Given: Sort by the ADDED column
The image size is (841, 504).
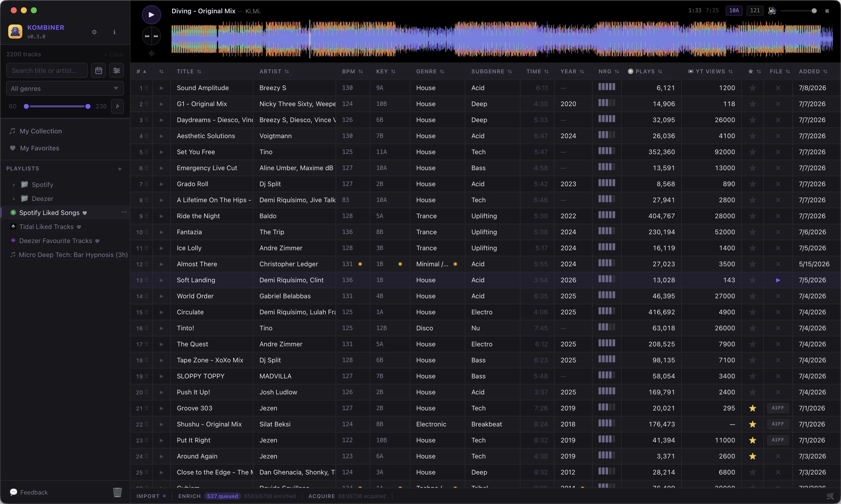Looking at the screenshot, I should click(x=813, y=71).
